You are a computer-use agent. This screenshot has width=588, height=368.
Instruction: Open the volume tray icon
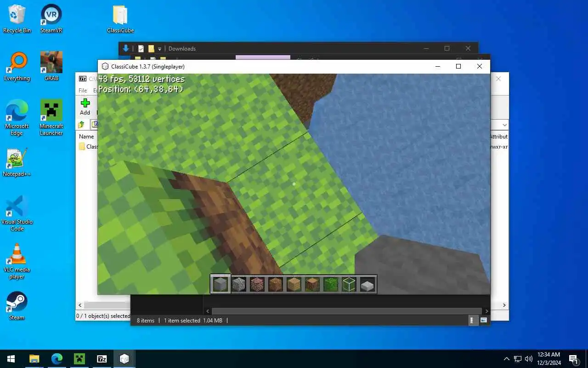click(529, 359)
